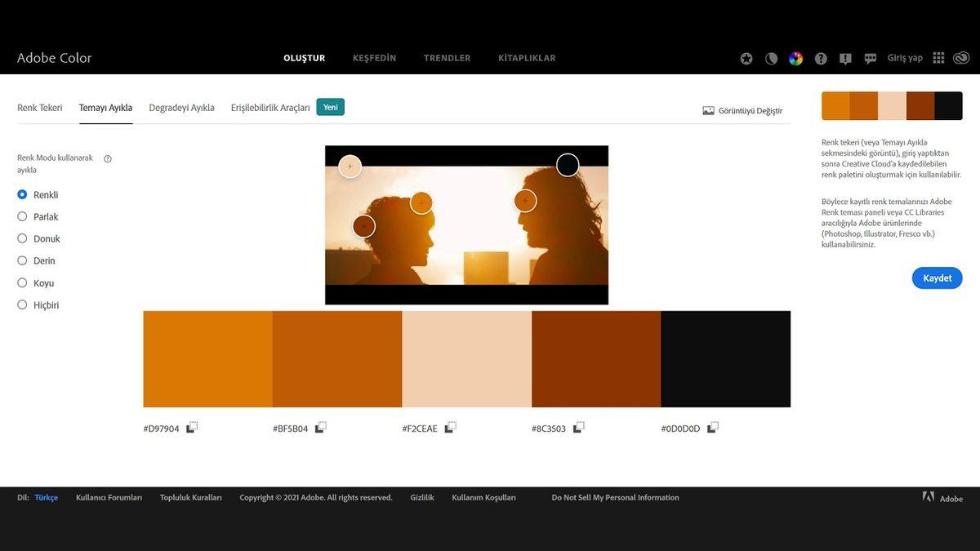Select the Donuk color mood
The image size is (980, 551).
click(22, 238)
